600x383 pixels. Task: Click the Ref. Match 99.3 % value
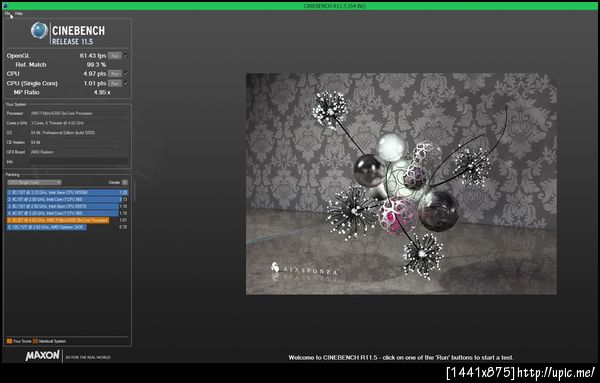pos(96,65)
